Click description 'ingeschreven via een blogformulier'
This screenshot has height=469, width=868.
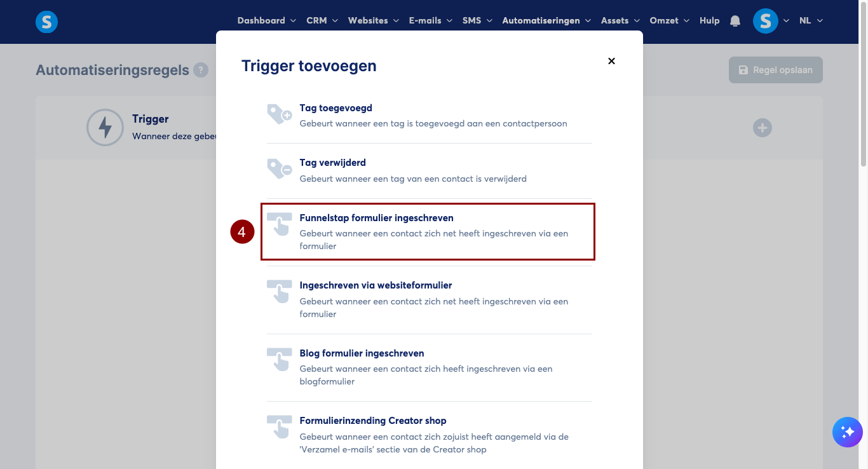click(x=426, y=375)
